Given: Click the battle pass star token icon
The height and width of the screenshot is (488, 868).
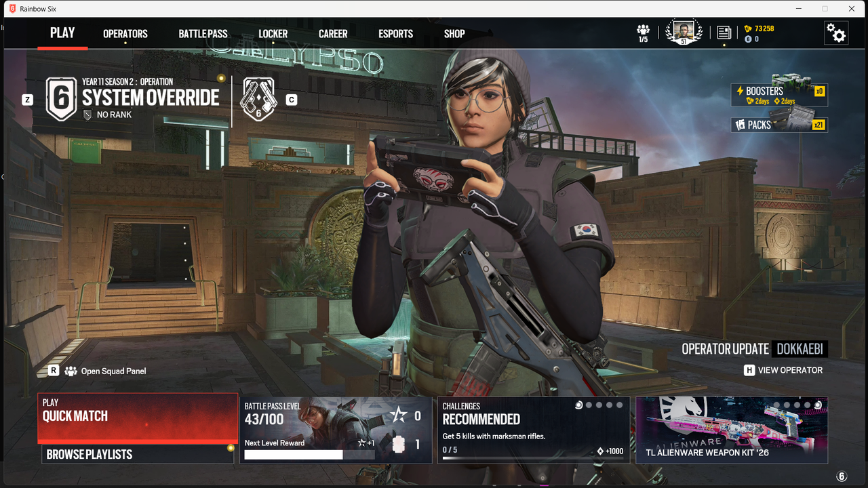Looking at the screenshot, I should click(399, 415).
